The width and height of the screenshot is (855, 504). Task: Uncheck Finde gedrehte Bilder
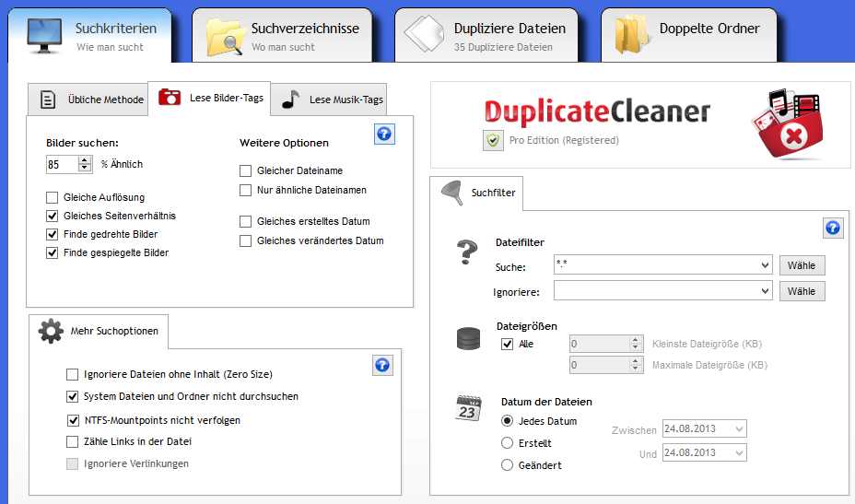click(53, 234)
